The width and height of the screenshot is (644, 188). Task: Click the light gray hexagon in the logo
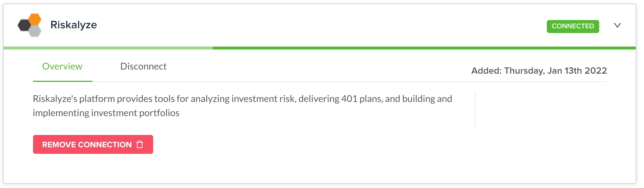coord(35,31)
